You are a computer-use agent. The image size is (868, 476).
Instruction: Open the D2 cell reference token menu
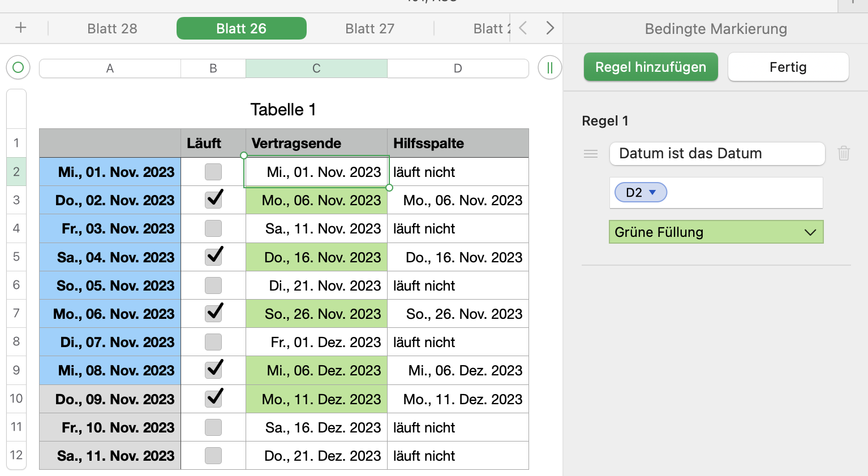tap(641, 193)
